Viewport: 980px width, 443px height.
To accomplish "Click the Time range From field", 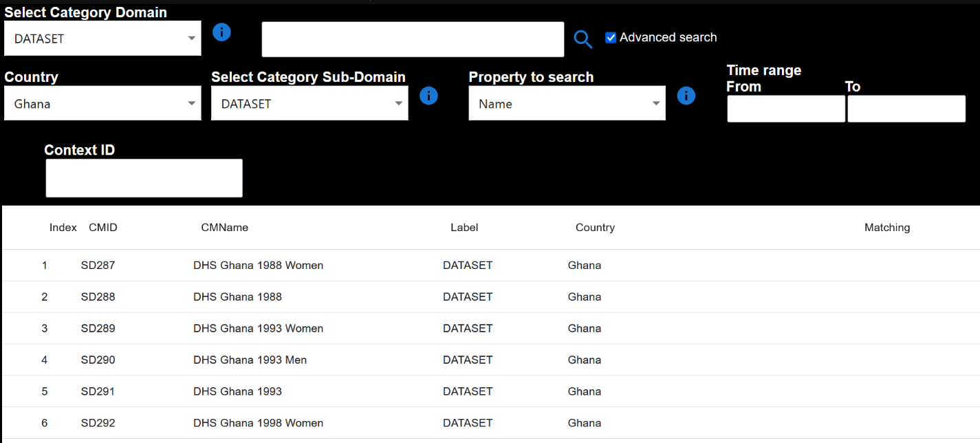I will [x=786, y=109].
